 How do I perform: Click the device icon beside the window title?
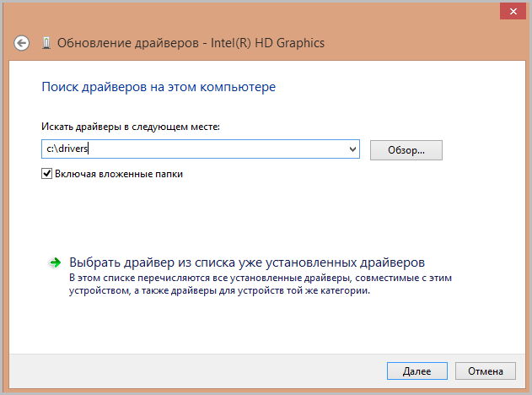click(46, 43)
